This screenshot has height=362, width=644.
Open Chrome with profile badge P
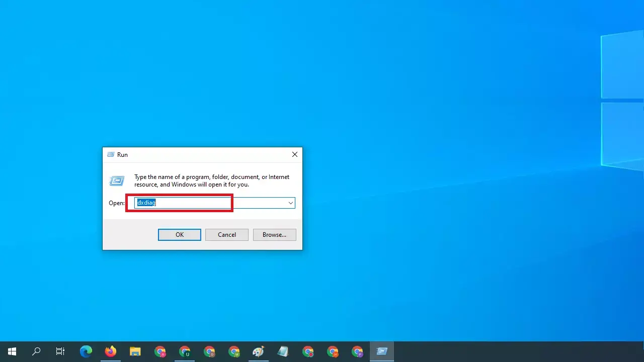coord(357,351)
